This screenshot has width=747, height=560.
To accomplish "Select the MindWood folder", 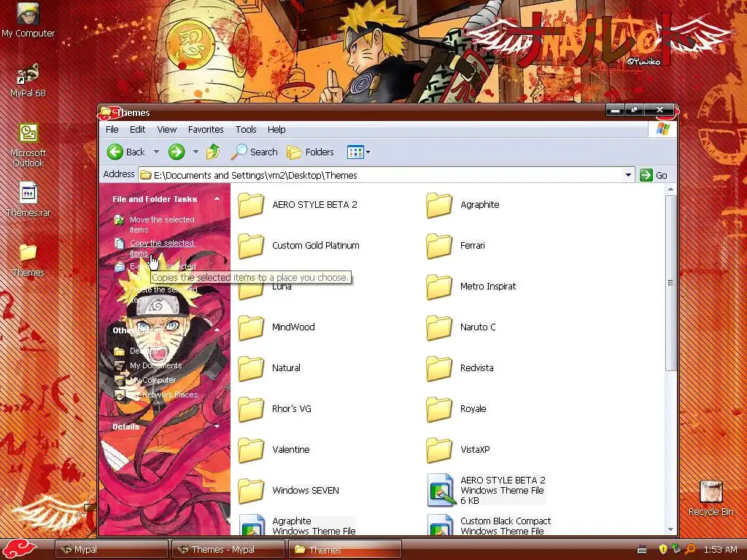I will point(276,327).
